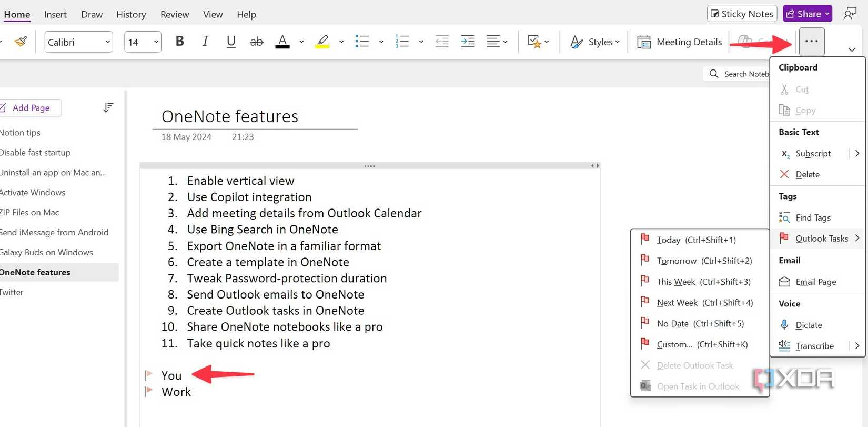Switch to the Insert tab
Viewport: 868px width, 427px height.
pos(55,14)
